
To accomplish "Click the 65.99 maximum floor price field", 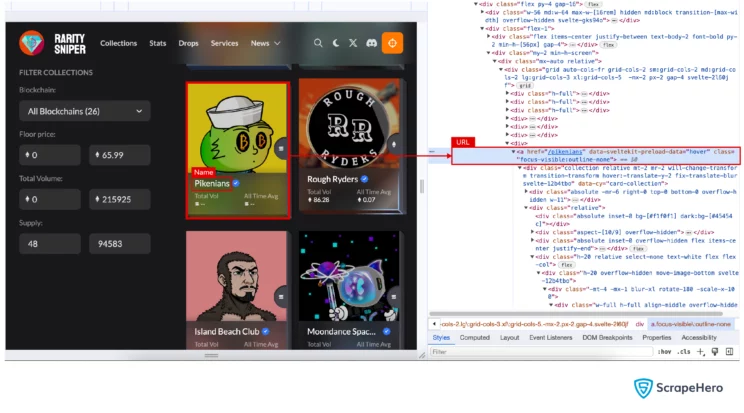I will tap(120, 155).
